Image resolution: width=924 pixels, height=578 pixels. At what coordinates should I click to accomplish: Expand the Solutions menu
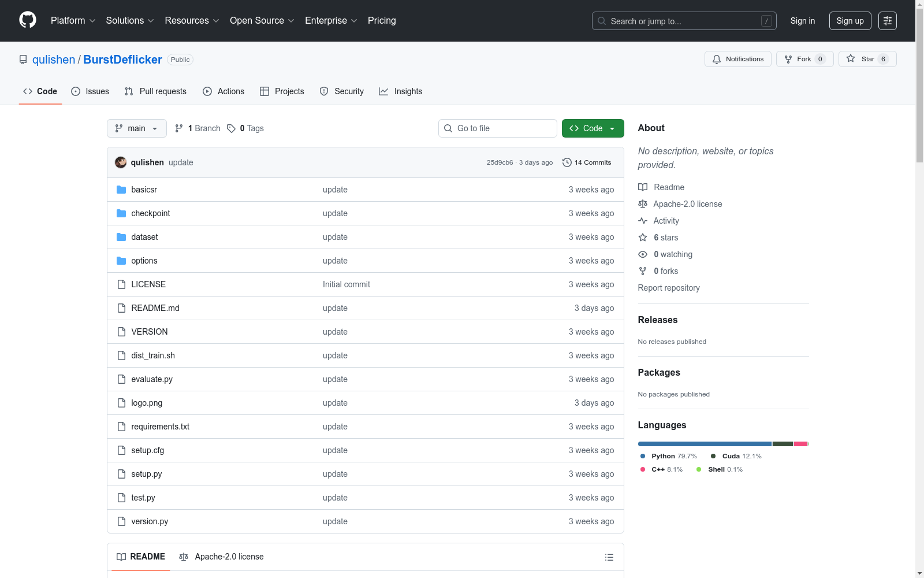point(130,21)
